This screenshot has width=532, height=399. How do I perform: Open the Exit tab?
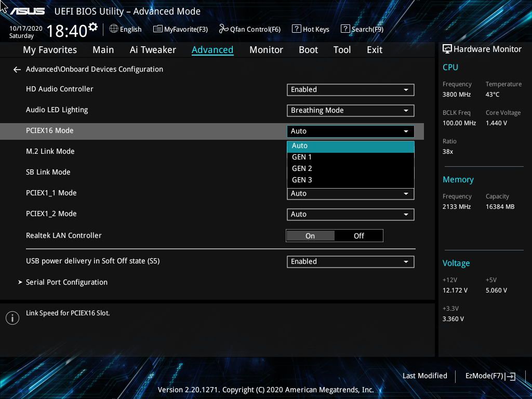coord(375,50)
